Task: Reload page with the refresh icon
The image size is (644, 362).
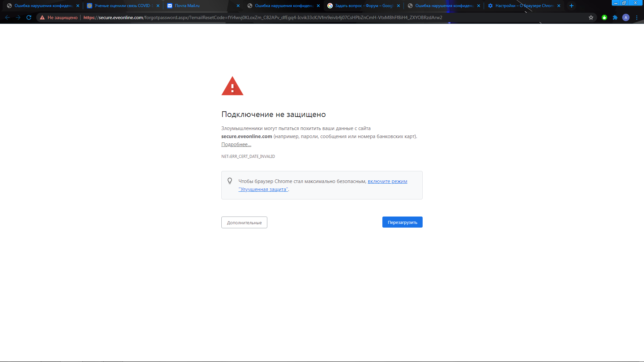Action: point(29,17)
